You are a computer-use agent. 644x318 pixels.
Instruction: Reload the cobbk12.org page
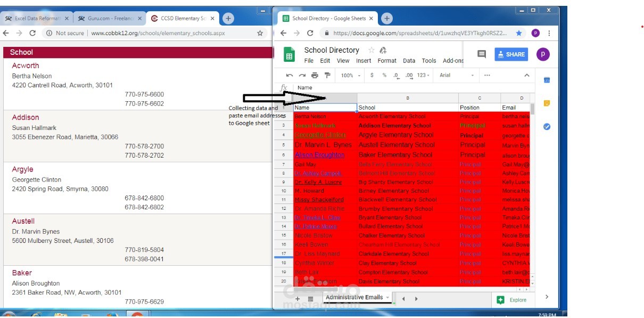pyautogui.click(x=32, y=33)
